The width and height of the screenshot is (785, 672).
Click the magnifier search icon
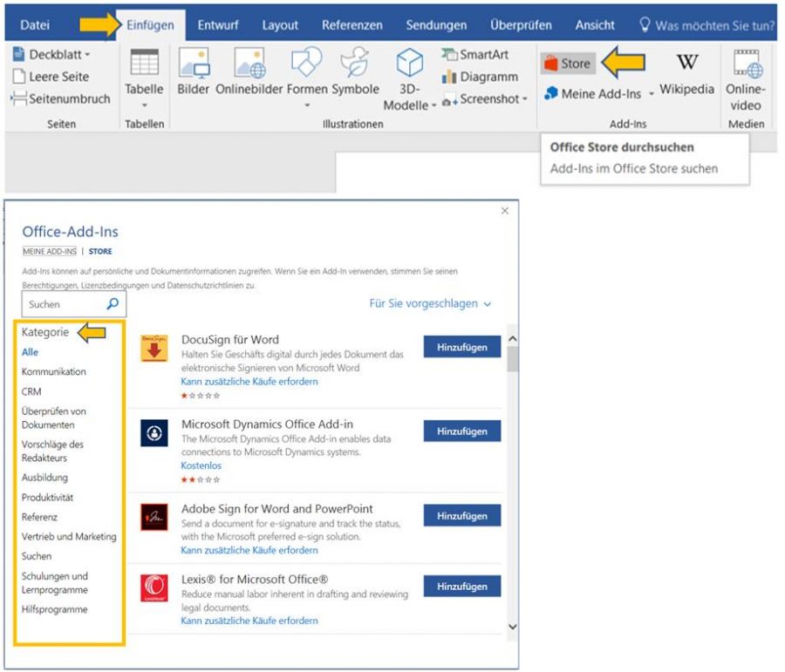coord(113,303)
